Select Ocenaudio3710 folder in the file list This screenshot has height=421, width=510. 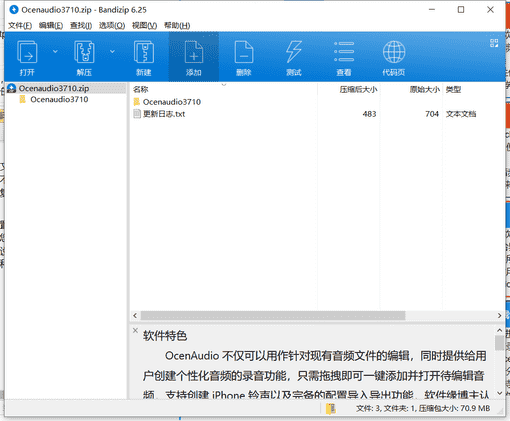tap(172, 102)
